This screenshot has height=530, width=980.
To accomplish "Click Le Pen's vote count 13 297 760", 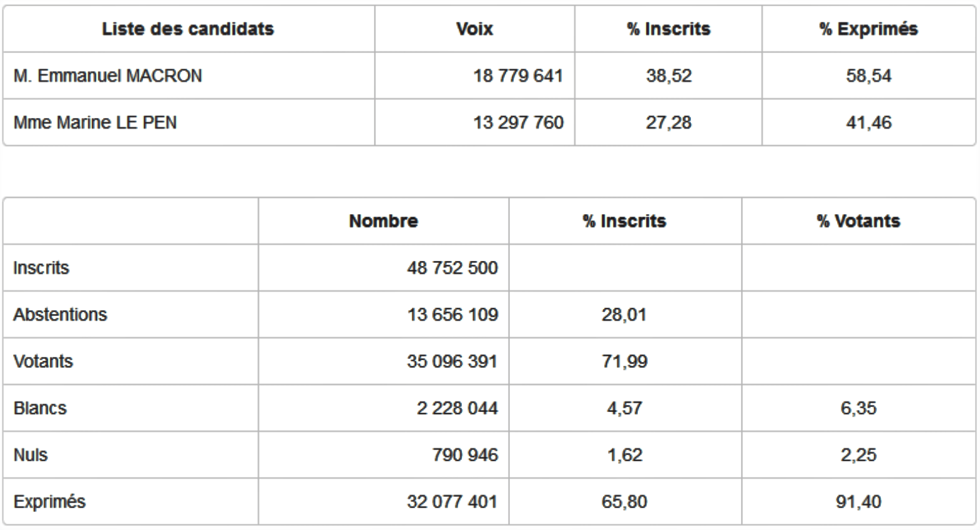I will coord(517,122).
